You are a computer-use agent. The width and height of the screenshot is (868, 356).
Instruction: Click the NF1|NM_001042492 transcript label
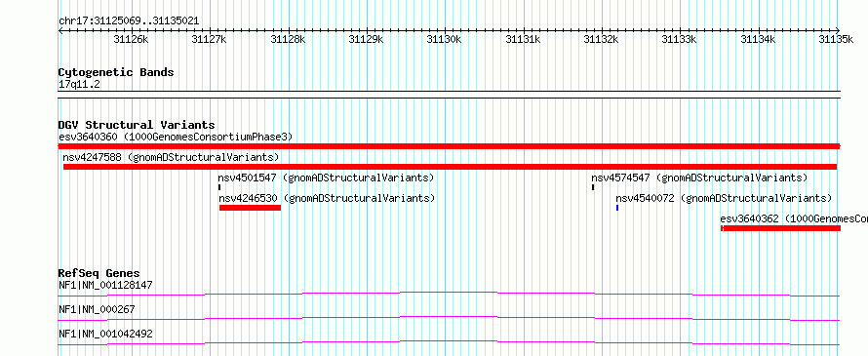click(x=105, y=335)
